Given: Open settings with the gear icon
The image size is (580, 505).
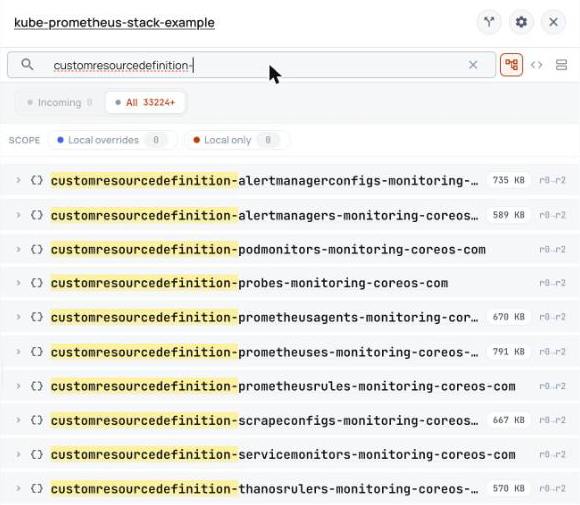Looking at the screenshot, I should tap(521, 22).
